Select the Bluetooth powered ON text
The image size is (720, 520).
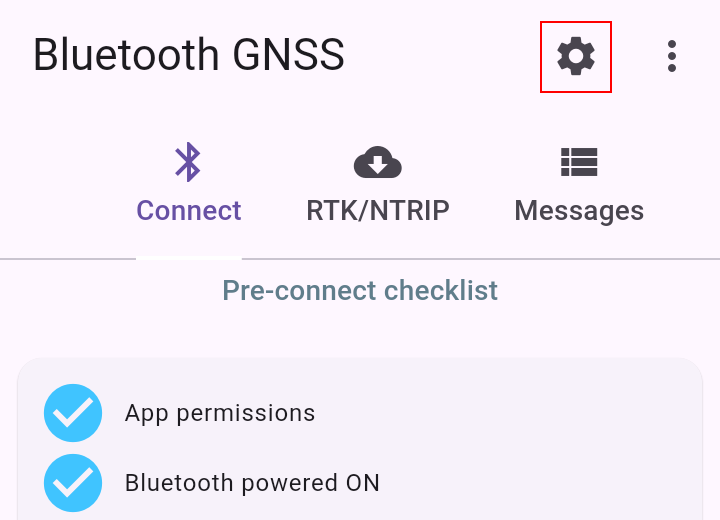pyautogui.click(x=252, y=483)
